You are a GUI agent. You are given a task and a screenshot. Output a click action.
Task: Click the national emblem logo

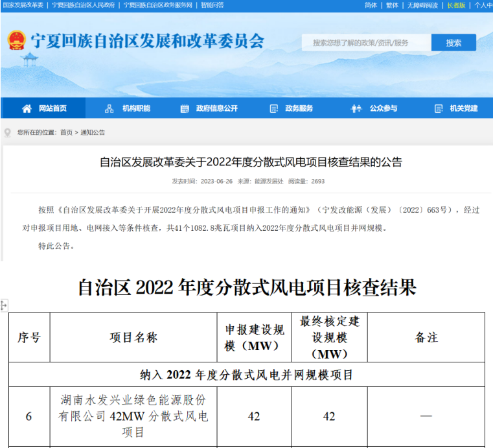pos(16,41)
